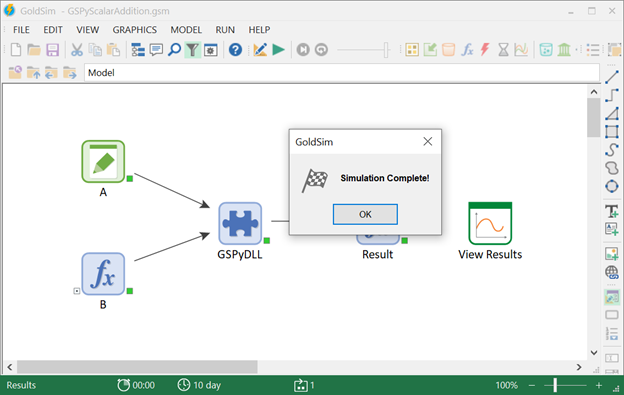The image size is (624, 395).
Task: Select the rectangle drawing tool
Action: (x=612, y=132)
